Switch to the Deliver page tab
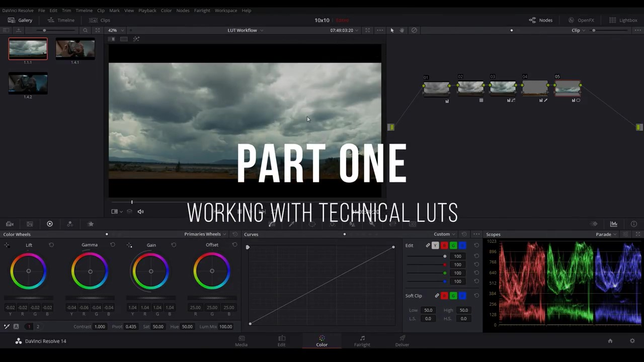 click(402, 341)
